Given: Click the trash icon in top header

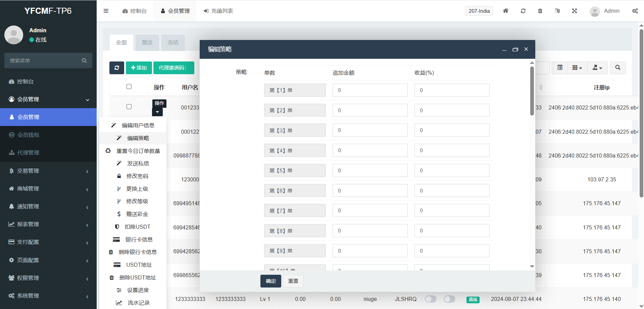Looking at the screenshot, I should click(540, 11).
